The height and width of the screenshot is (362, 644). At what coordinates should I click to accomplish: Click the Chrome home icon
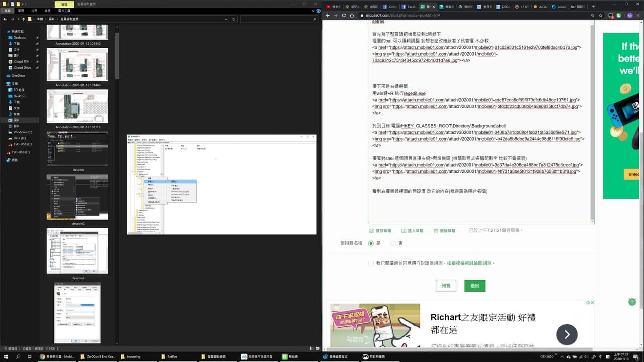pyautogui.click(x=352, y=15)
